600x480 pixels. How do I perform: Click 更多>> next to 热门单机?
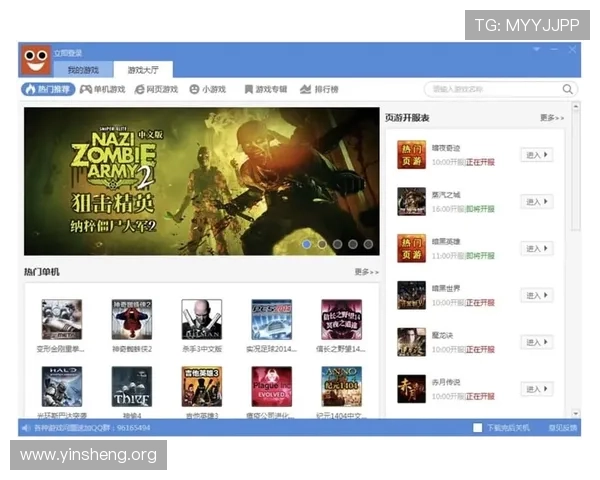(x=367, y=272)
